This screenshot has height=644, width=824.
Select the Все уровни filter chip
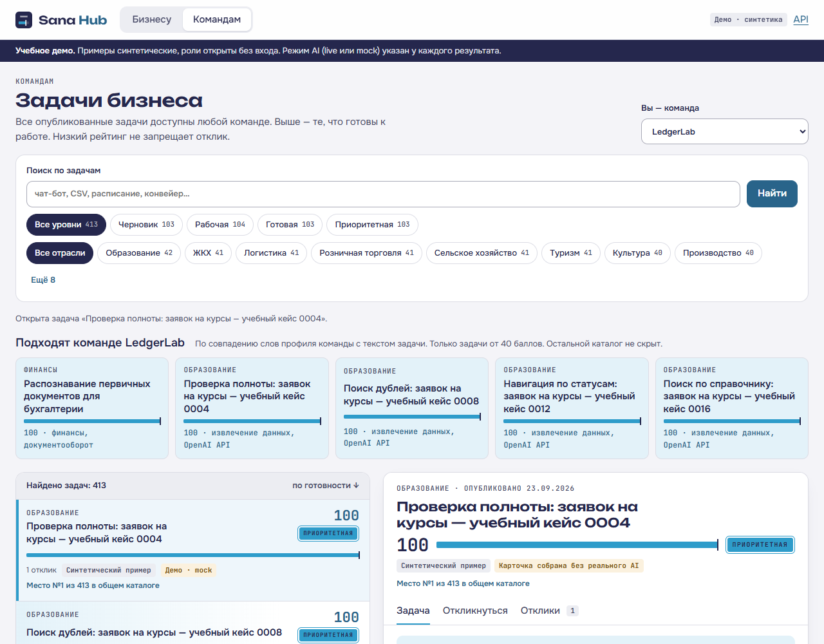tap(66, 225)
